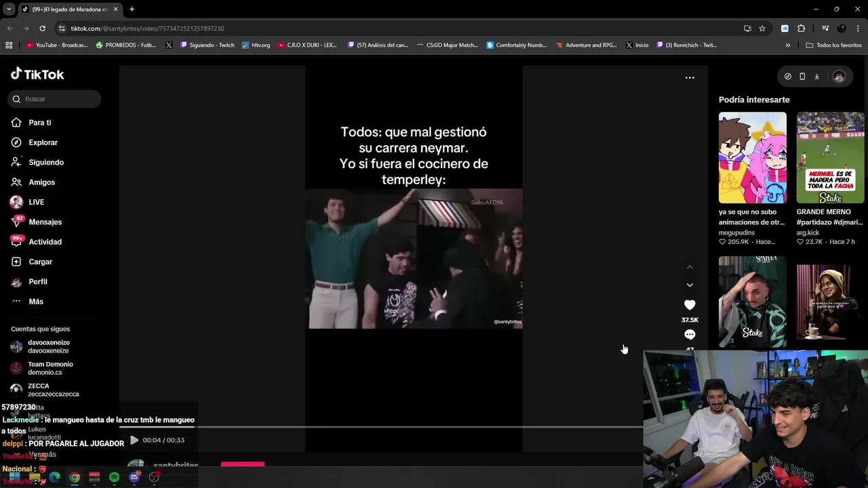Open the X bookmark icon
Image resolution: width=868 pixels, height=488 pixels.
tap(169, 45)
